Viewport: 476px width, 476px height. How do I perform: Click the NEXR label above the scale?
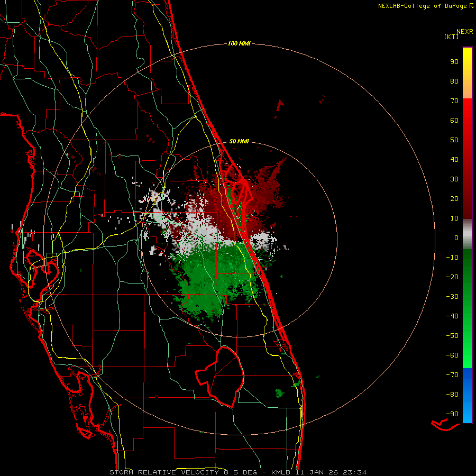point(465,31)
